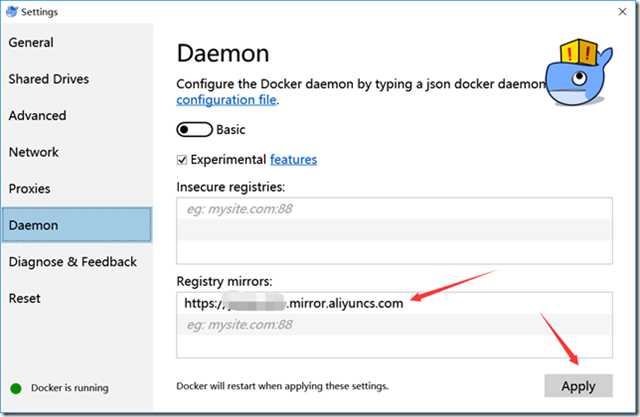Open the configuration file link

coord(227,100)
